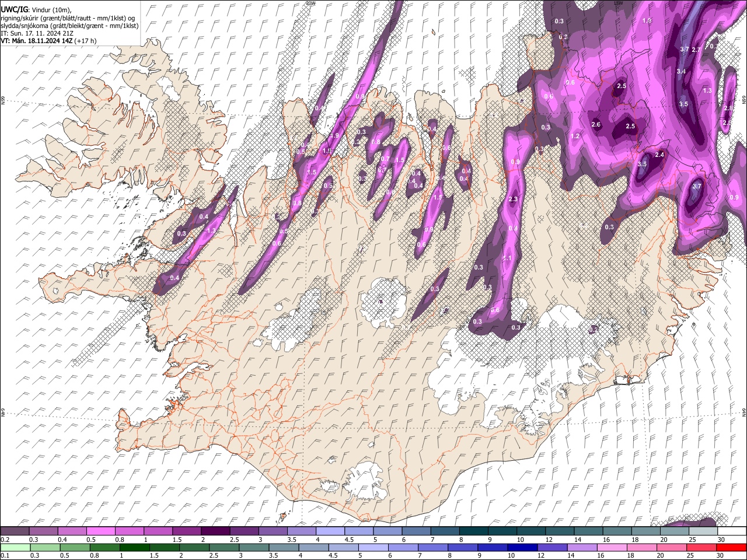The width and height of the screenshot is (747, 560).
Task: Click the 1.2 precipitation value on the map
Action: click(x=575, y=136)
